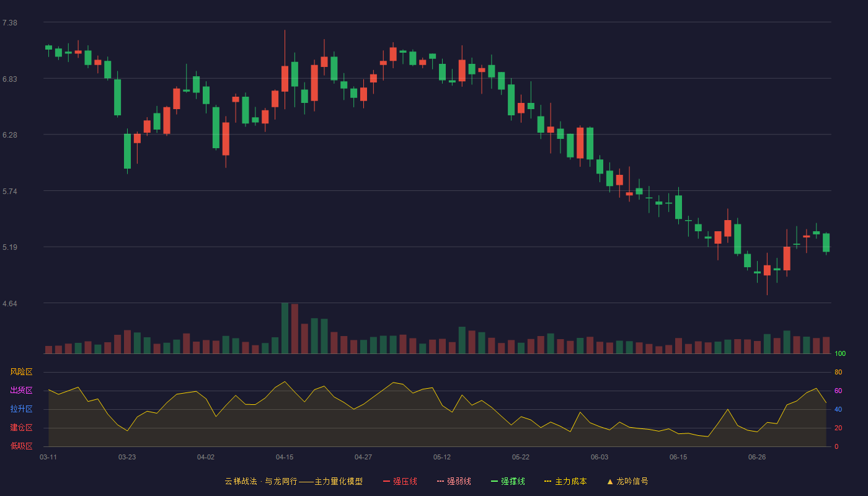Viewport: 868px width, 496px height.
Task: Click the last green candlestick at chart's right end
Action: pos(826,242)
